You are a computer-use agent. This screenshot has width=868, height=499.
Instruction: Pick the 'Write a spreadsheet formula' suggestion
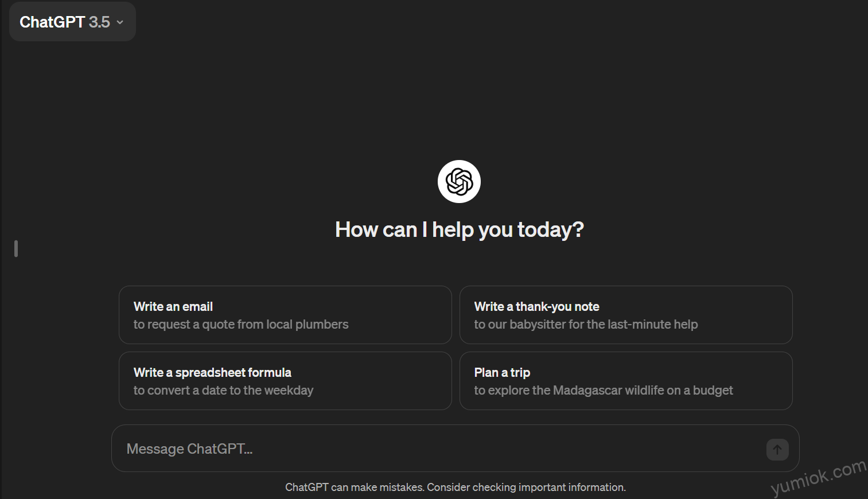285,381
